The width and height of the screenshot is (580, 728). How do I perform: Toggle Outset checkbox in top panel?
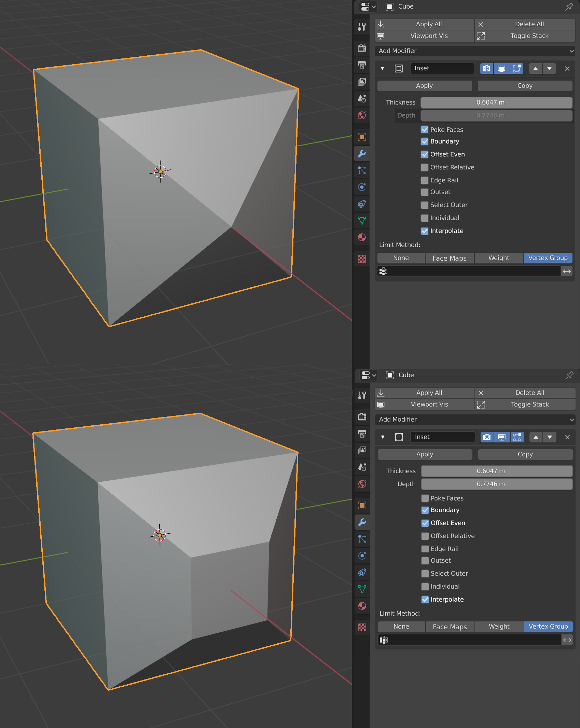pos(425,192)
